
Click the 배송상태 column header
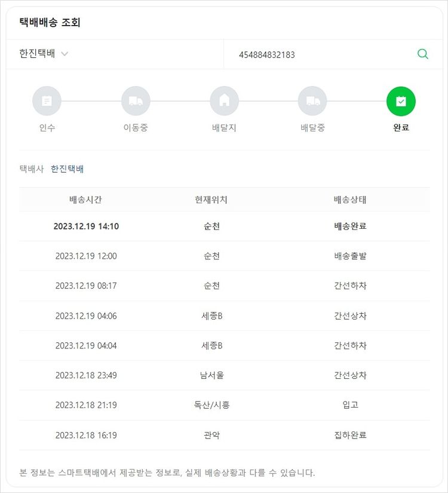tap(350, 200)
